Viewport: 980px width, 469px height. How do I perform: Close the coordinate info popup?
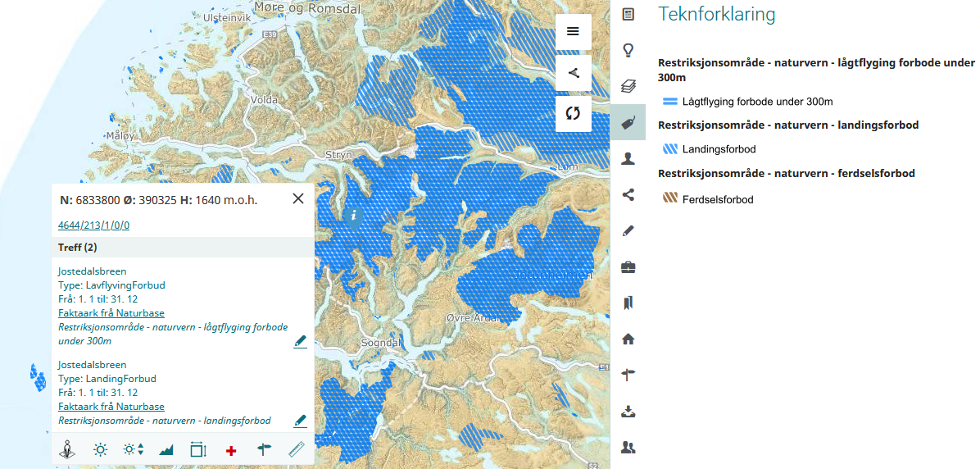(298, 198)
